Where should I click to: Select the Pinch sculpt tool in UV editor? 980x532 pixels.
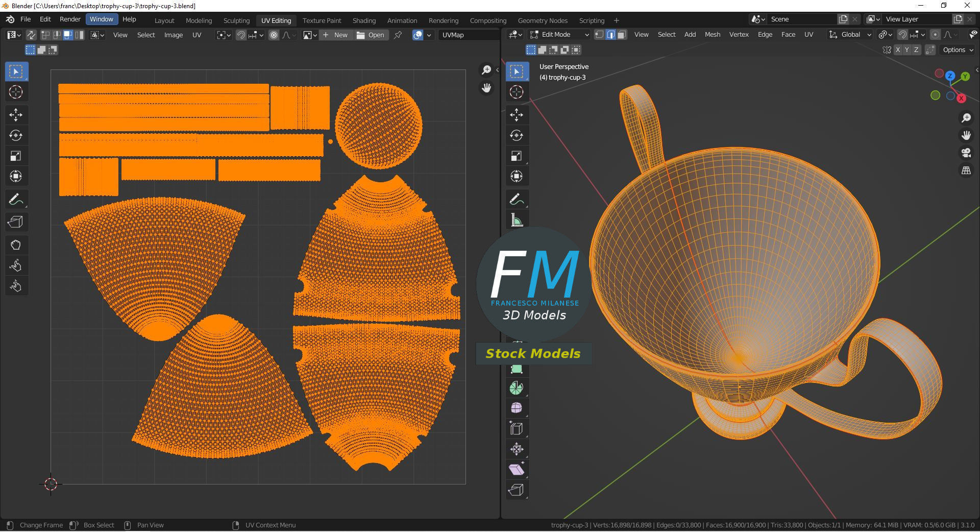tap(16, 286)
